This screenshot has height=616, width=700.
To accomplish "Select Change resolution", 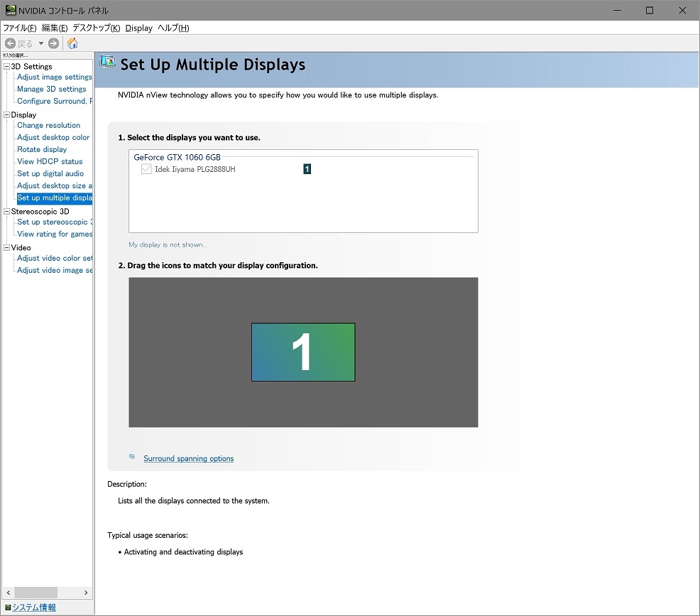I will tap(49, 125).
